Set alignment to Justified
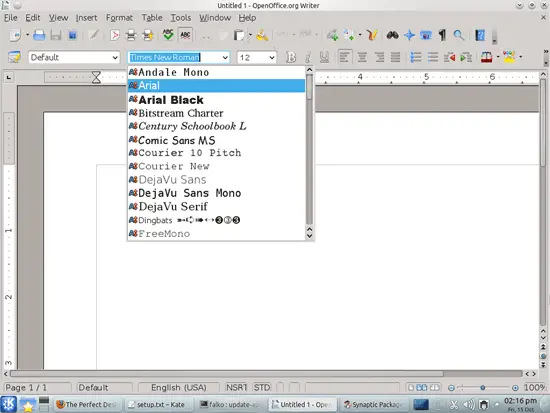The height and width of the screenshot is (413, 550). [395, 57]
